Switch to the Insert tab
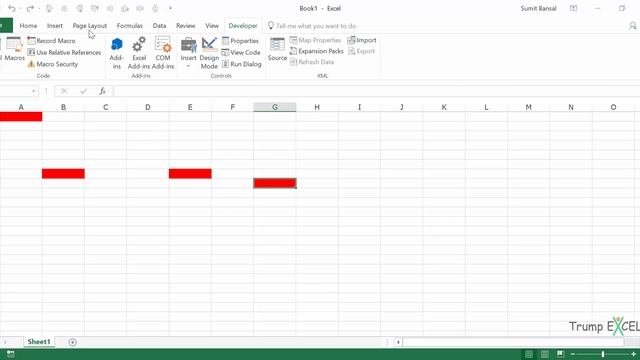The image size is (640, 360). coord(55,25)
